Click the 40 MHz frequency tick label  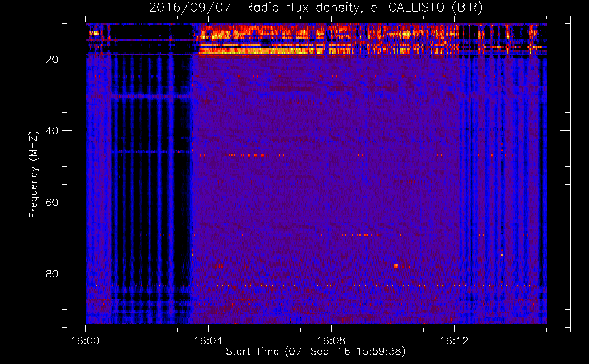click(52, 131)
